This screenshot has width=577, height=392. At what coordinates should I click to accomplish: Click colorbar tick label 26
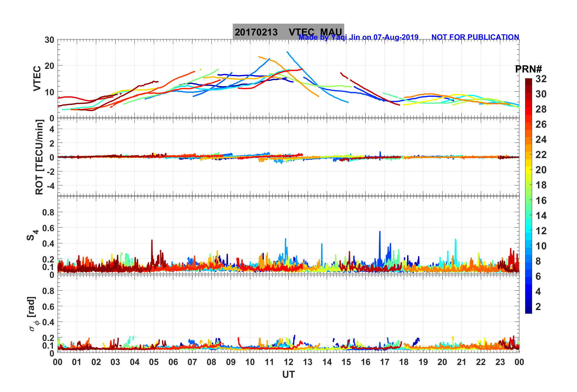(541, 124)
